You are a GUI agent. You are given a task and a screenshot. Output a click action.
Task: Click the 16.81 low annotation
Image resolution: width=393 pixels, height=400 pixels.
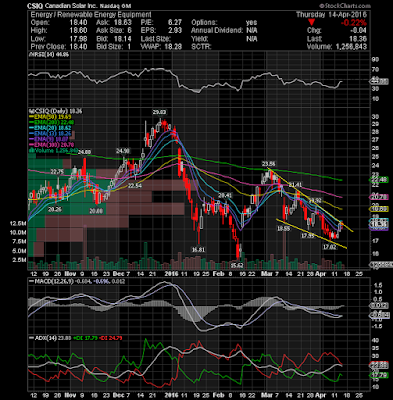tap(198, 249)
